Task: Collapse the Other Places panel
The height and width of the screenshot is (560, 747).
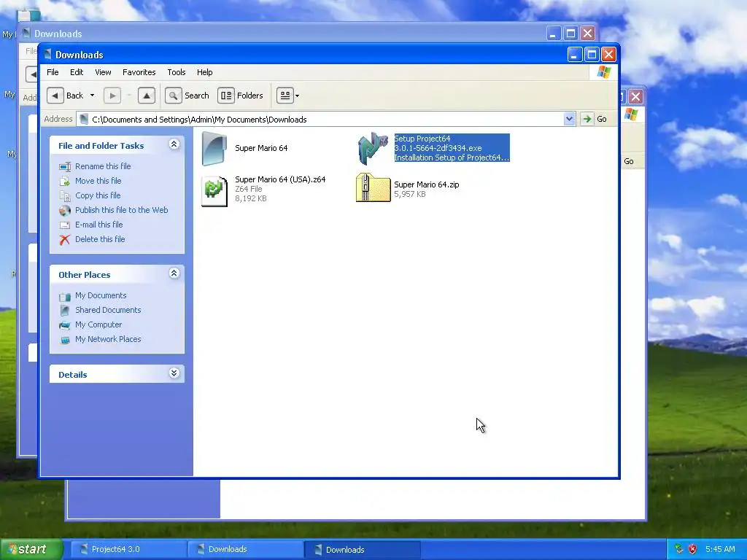Action: click(x=174, y=273)
